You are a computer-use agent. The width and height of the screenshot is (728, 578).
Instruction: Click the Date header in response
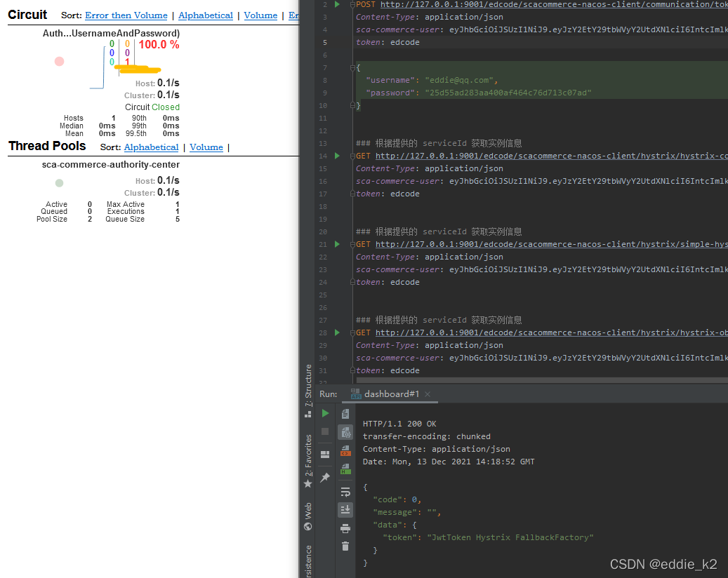click(x=449, y=462)
